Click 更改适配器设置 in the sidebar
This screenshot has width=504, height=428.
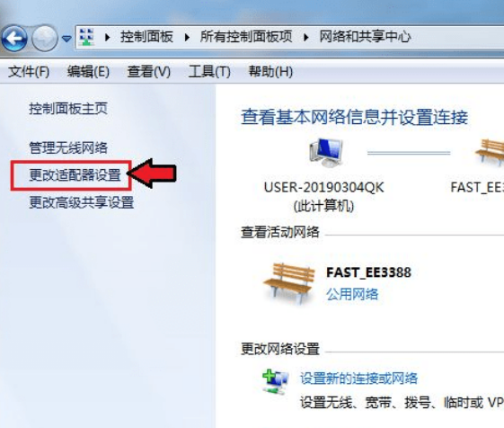coord(75,175)
